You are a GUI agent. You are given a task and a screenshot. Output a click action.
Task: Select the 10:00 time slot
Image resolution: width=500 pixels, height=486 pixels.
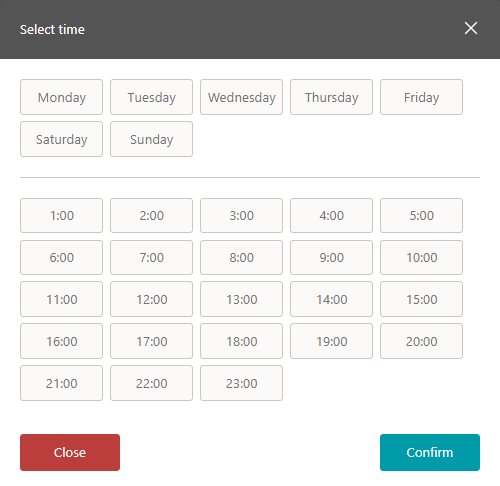pos(421,258)
